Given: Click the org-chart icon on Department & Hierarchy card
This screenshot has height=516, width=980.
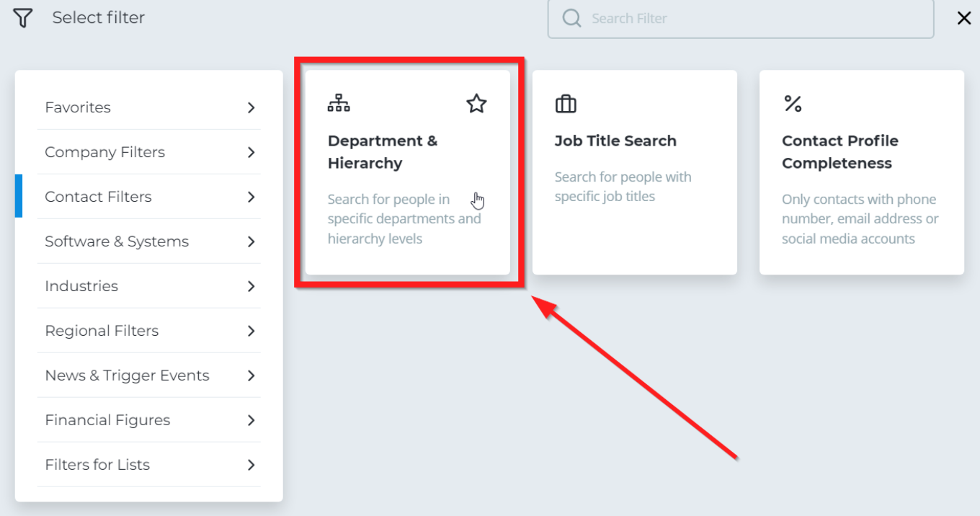Looking at the screenshot, I should (x=339, y=104).
